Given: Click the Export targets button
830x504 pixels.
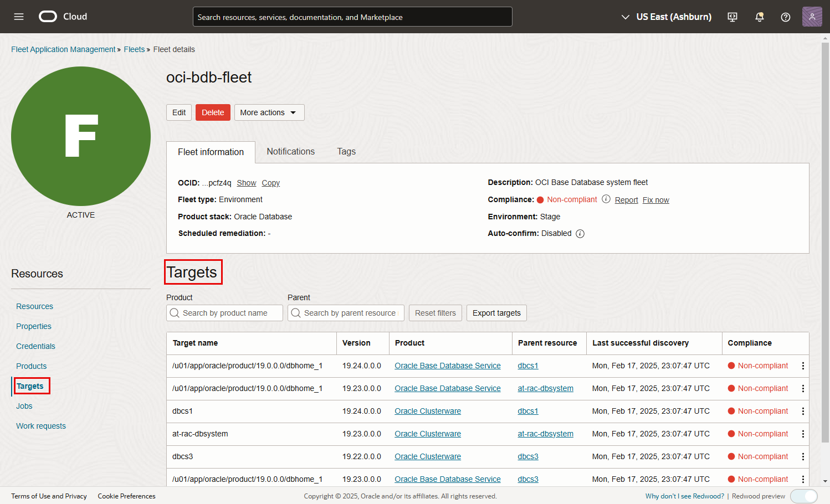Looking at the screenshot, I should click(x=496, y=313).
